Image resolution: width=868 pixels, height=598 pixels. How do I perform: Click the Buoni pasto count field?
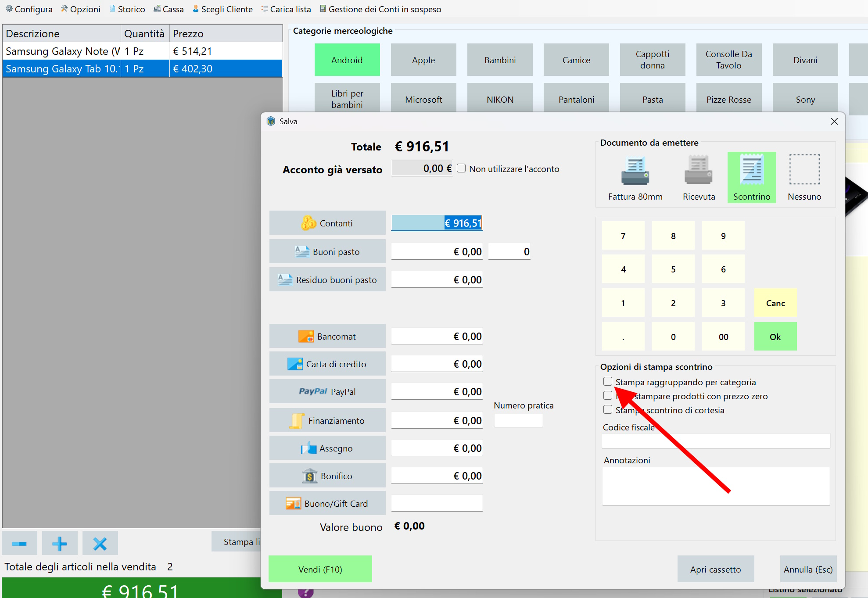[509, 252]
